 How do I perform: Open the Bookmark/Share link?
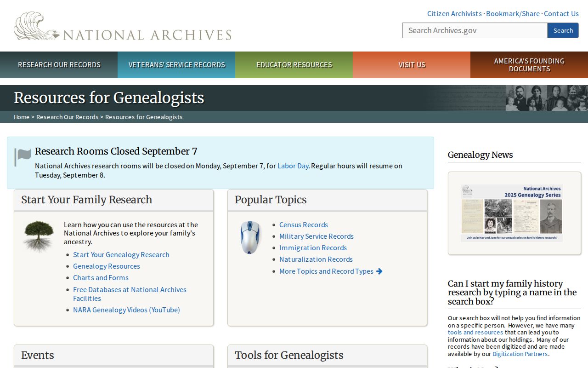[513, 14]
